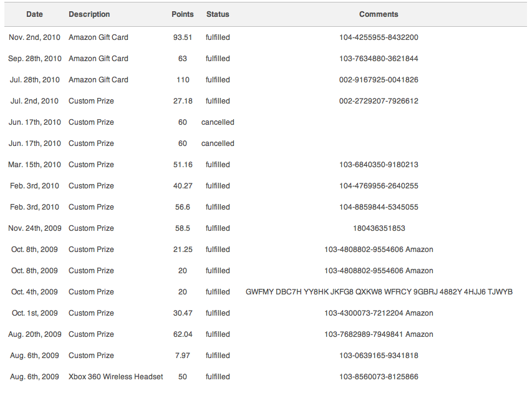Click order number 002-2729207-7926612

[x=379, y=101]
